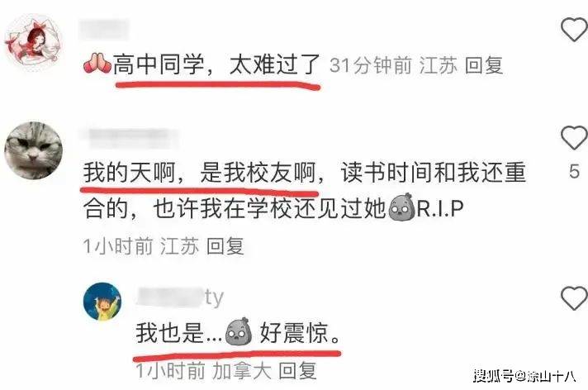Click the 31分钟前 江苏 timestamp
588x390 pixels.
coord(393,65)
